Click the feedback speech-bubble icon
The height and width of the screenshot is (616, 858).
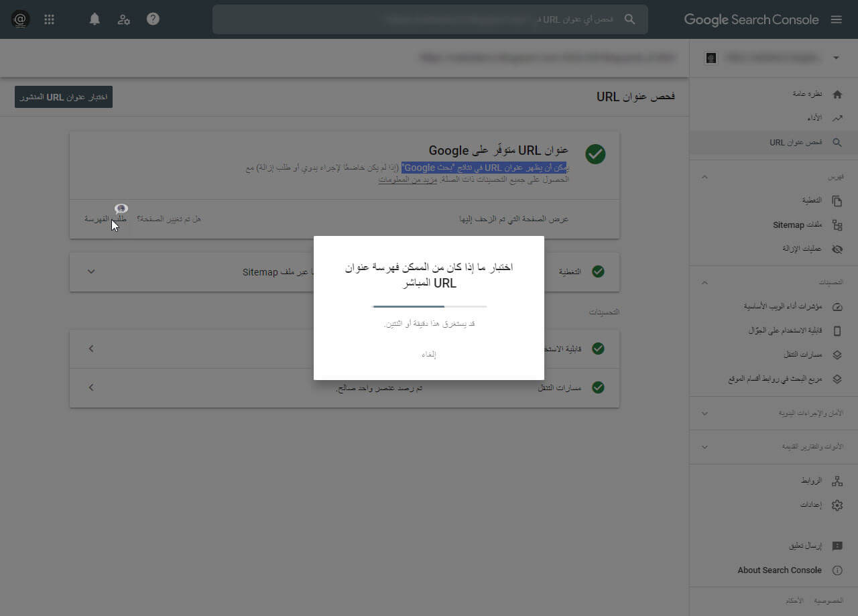(x=837, y=546)
